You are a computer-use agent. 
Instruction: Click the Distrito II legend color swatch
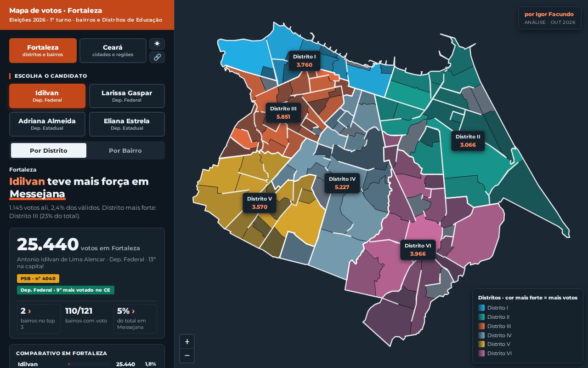pos(481,317)
